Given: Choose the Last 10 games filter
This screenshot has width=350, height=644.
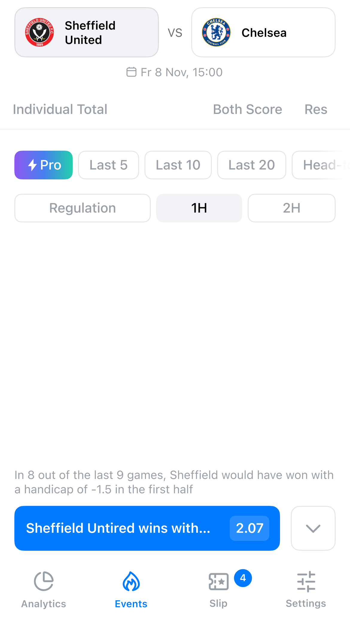Looking at the screenshot, I should (x=178, y=165).
